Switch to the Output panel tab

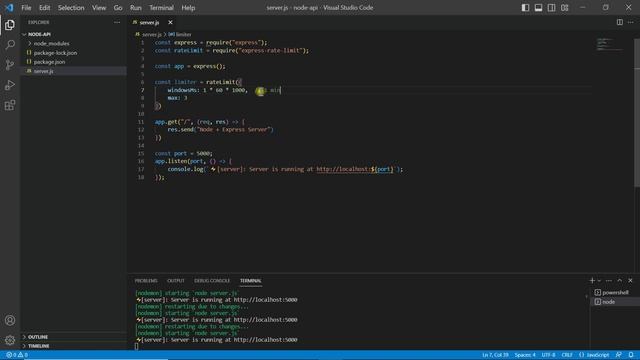(176, 281)
